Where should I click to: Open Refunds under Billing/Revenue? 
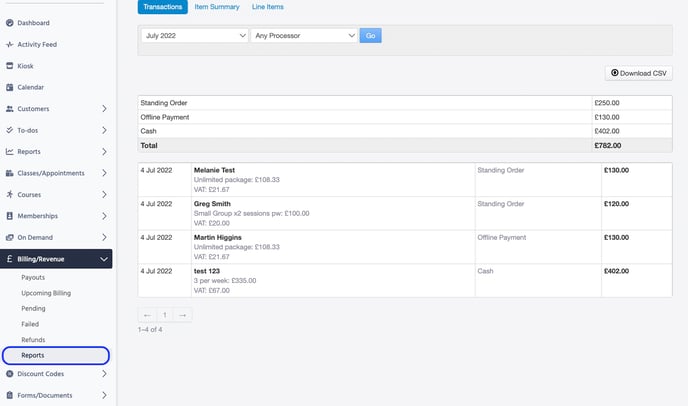coord(33,340)
